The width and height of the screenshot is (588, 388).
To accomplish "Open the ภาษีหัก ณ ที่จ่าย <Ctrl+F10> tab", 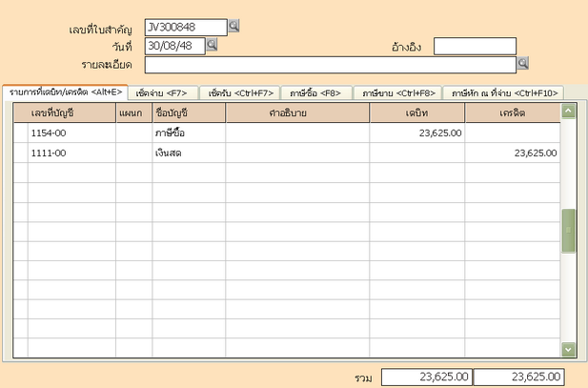I will pos(505,92).
